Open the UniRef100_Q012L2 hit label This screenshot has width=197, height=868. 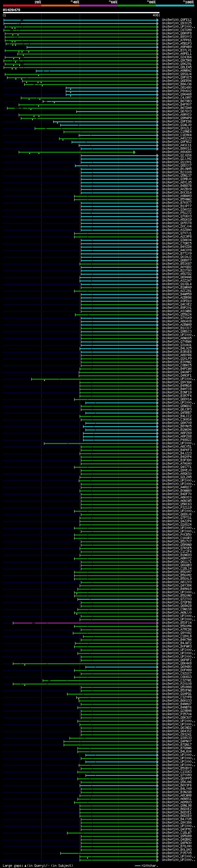177,128
